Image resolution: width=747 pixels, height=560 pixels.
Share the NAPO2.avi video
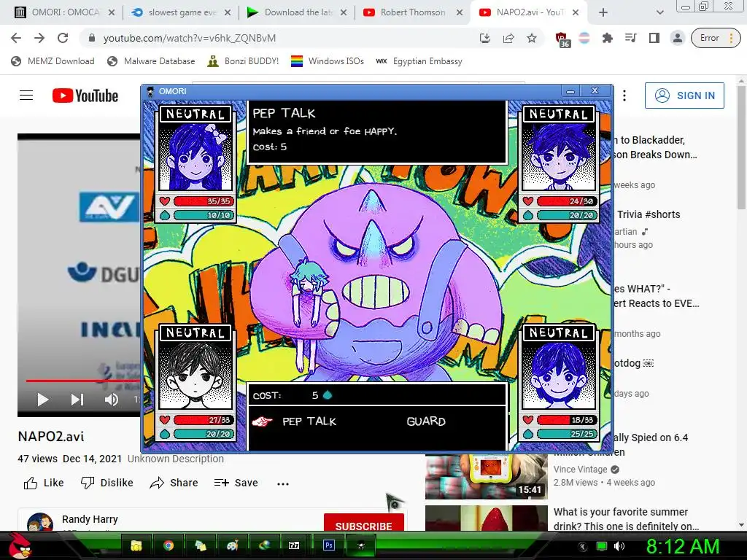[174, 483]
